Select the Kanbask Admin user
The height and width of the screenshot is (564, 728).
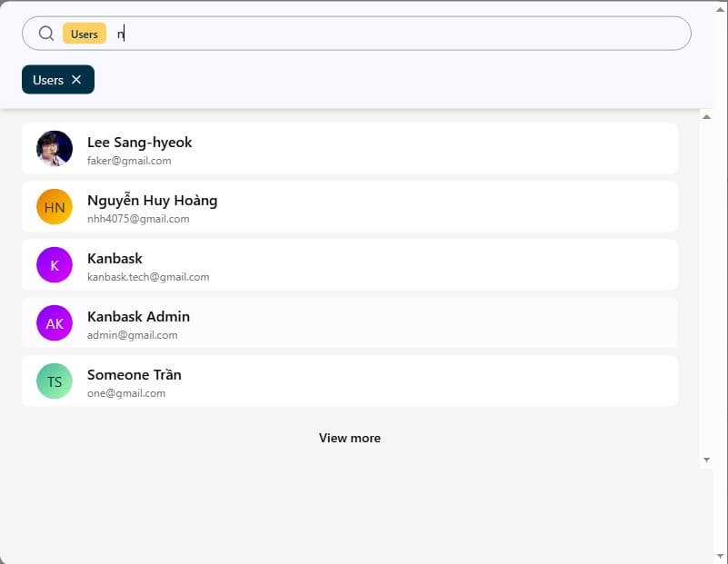pos(350,322)
